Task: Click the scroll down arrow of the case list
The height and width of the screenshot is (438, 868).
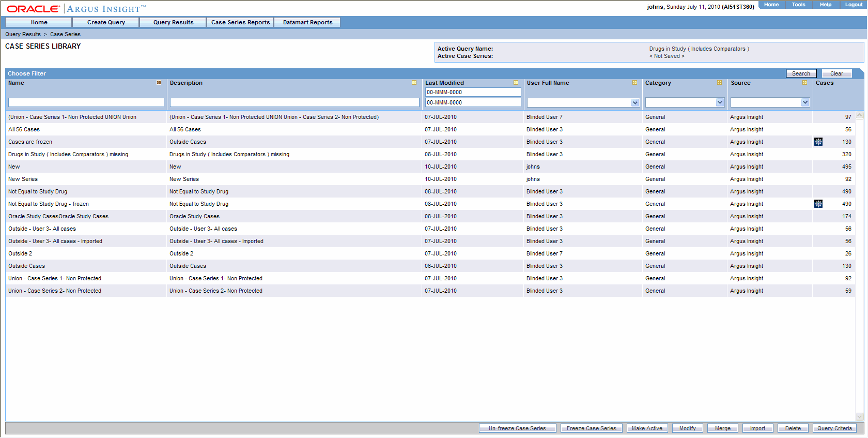Action: (x=860, y=416)
